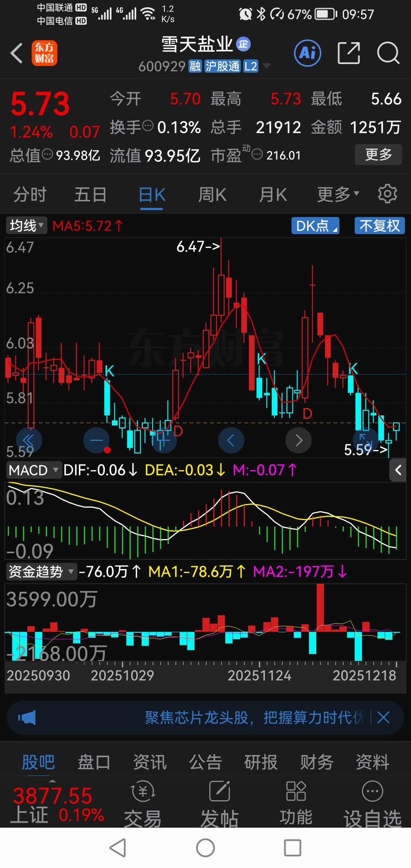This screenshot has height=868, width=411.
Task: Open 财务 financials tab
Action: pyautogui.click(x=317, y=762)
